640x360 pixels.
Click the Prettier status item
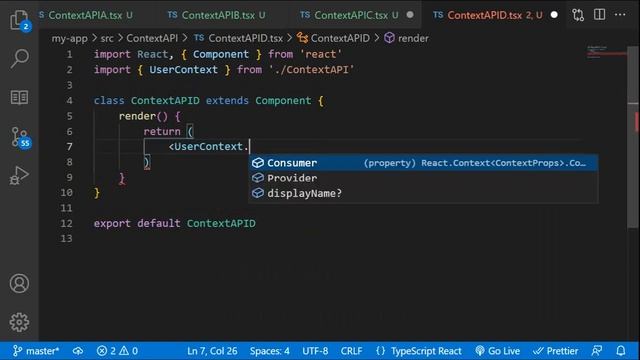[556, 351]
